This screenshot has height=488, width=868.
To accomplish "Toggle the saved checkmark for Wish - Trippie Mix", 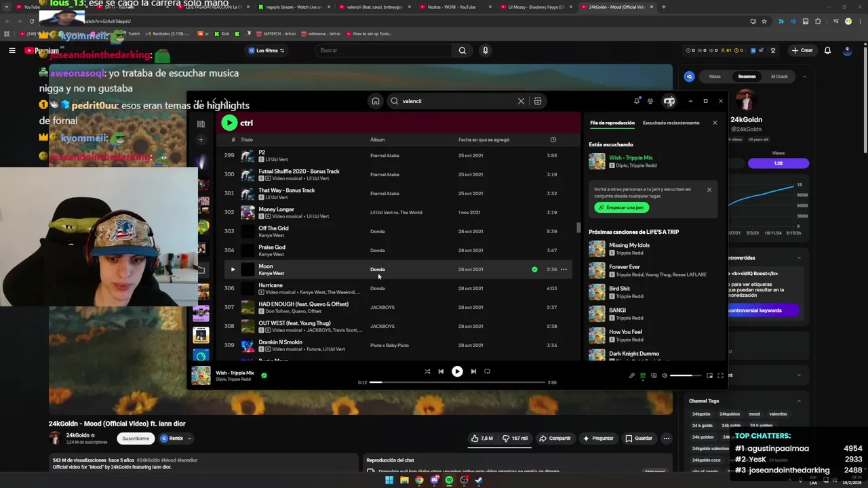I will 264,375.
